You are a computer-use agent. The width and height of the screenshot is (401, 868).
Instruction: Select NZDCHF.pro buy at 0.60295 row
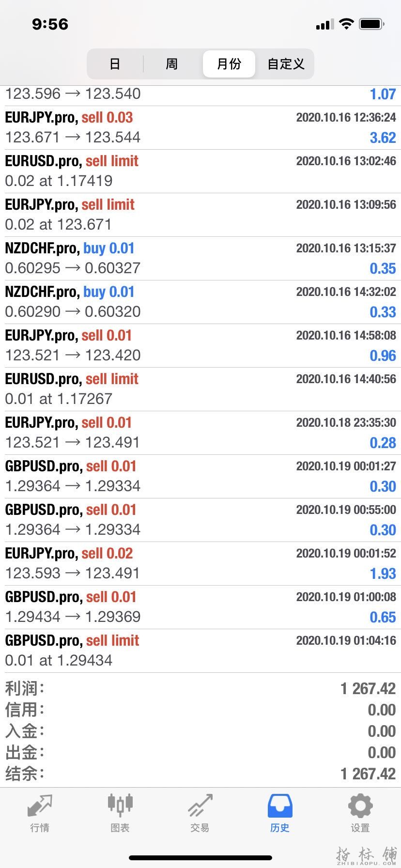(x=200, y=258)
